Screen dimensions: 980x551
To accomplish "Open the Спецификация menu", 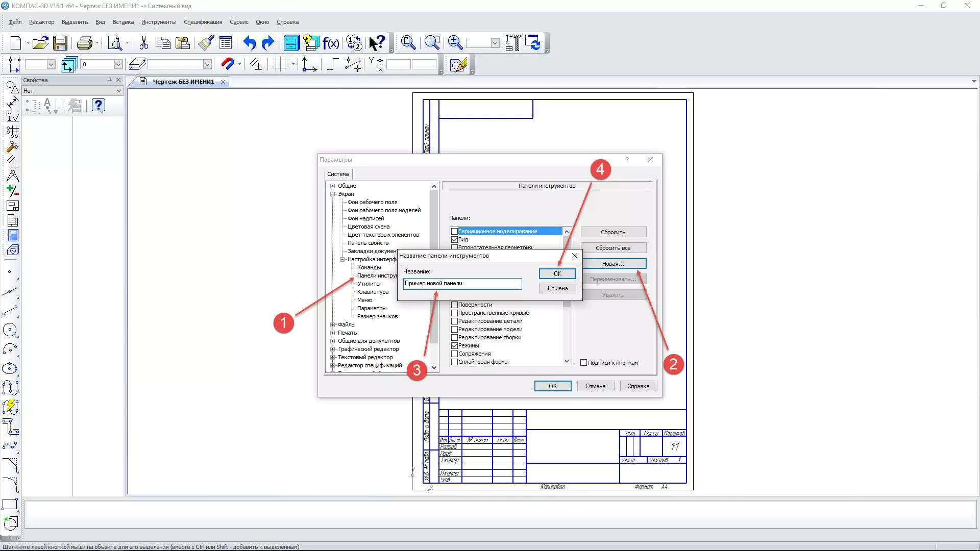I will click(x=203, y=22).
